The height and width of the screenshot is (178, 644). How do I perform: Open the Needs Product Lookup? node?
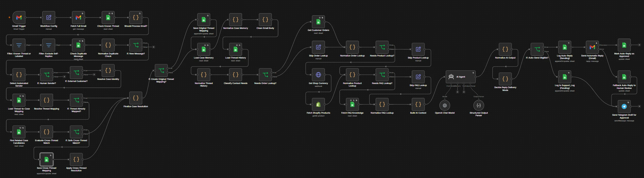point(382,47)
